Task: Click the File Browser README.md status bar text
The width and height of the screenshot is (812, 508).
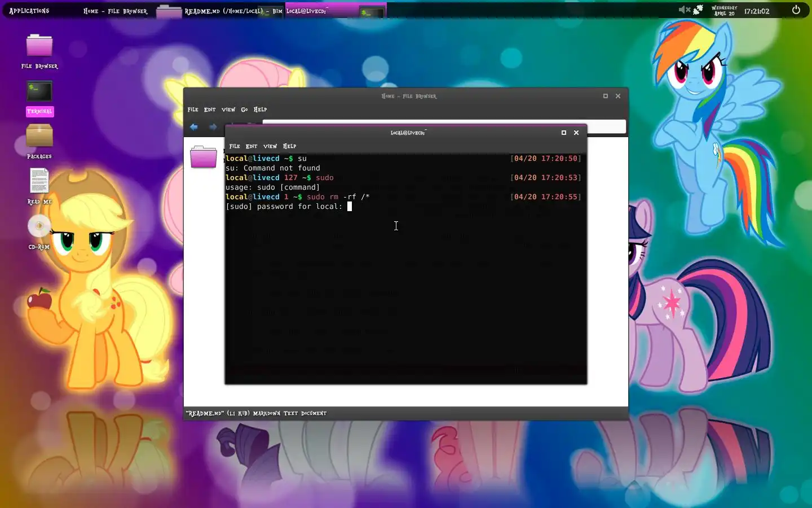Action: (256, 413)
